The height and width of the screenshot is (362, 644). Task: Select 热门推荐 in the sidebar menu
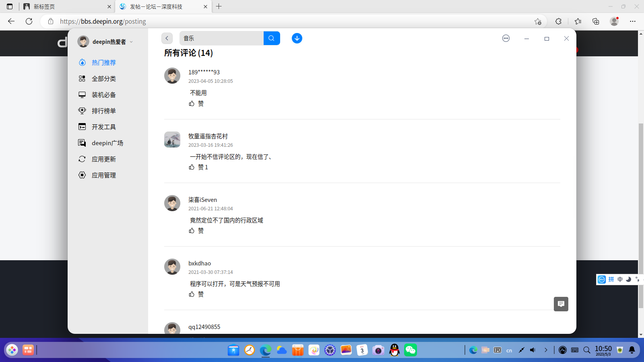(103, 62)
